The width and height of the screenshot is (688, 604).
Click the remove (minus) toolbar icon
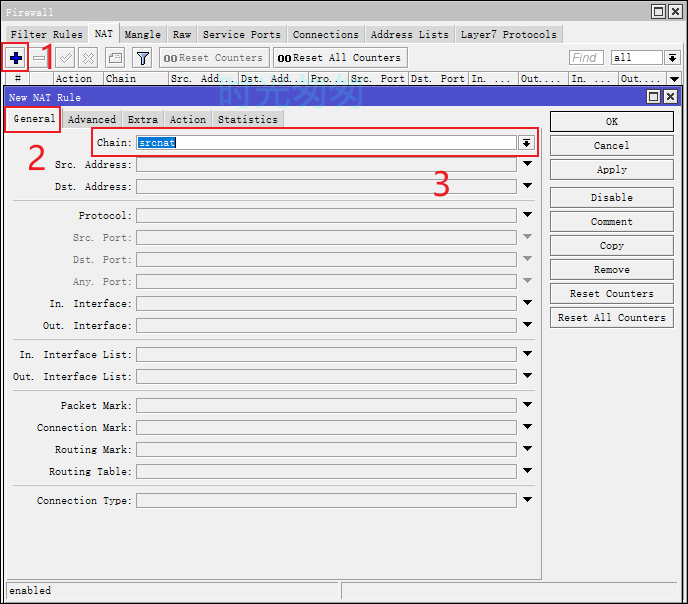39,58
